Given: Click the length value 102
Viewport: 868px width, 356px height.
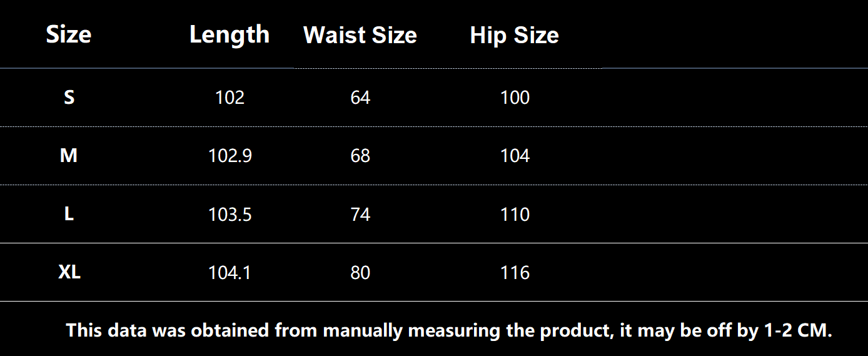Looking at the screenshot, I should click(x=230, y=98).
